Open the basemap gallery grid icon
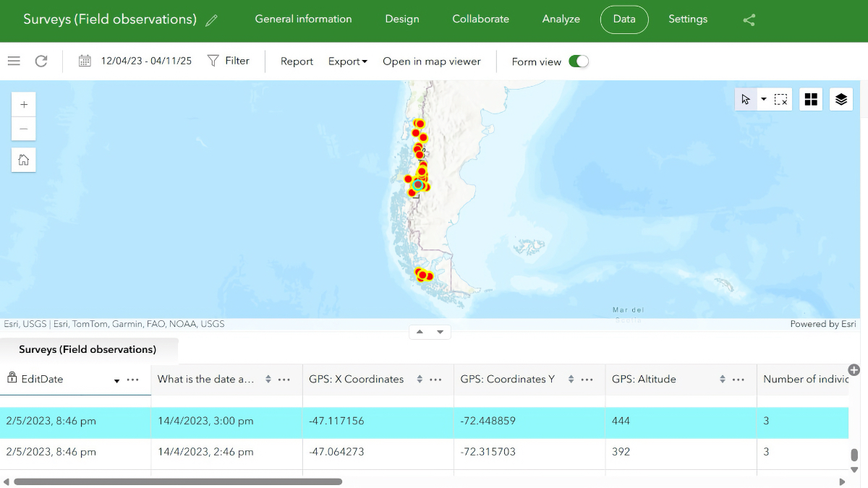This screenshot has height=488, width=868. coord(811,99)
